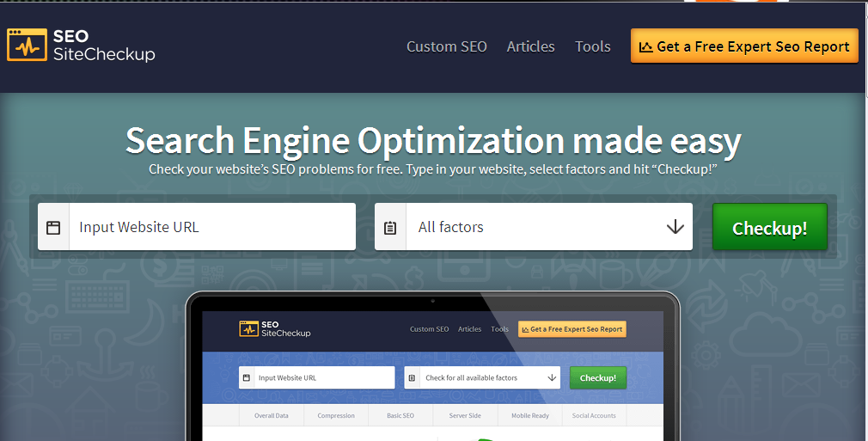Click Overall Data tab in laptop preview
The height and width of the screenshot is (441, 868).
pyautogui.click(x=272, y=415)
